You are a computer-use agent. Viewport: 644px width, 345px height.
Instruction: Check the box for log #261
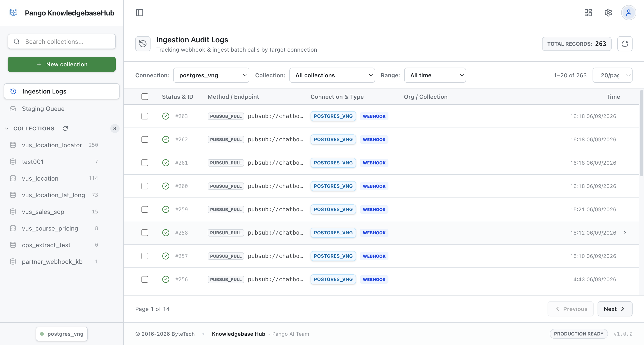pos(145,163)
